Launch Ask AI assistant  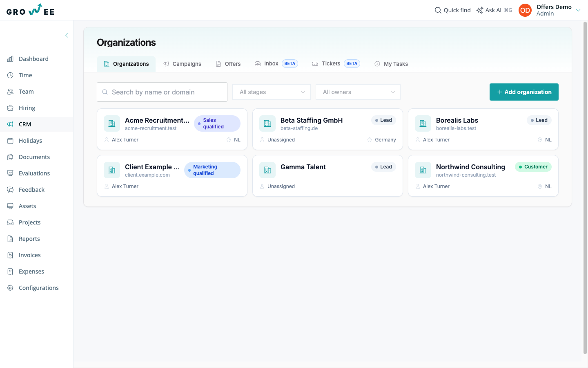494,10
